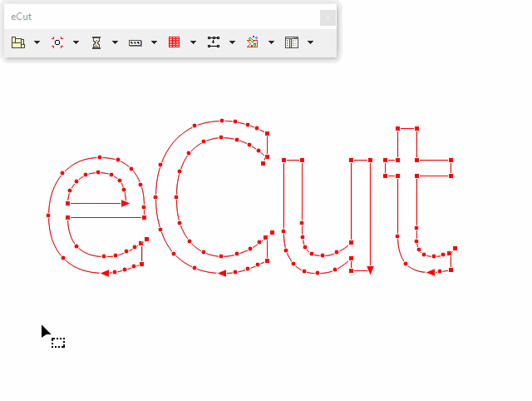Expand dropdown arrow next to colorful sparkle icon
This screenshot has width=532, height=401.
(x=272, y=42)
